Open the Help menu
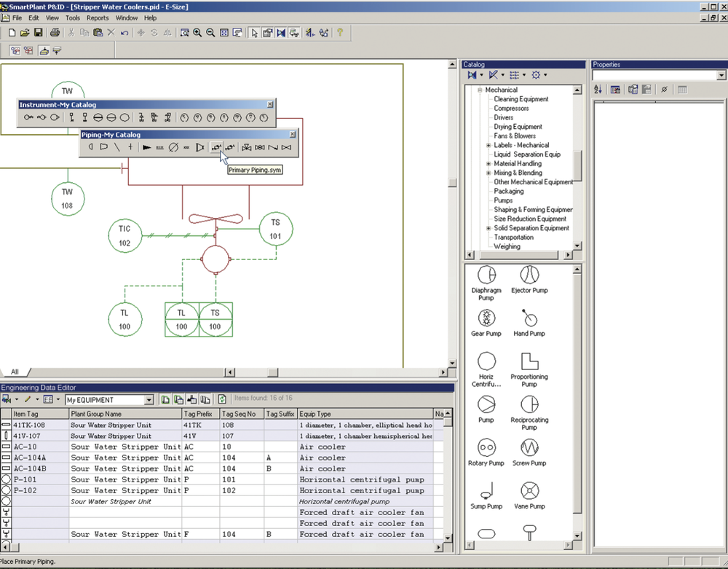Screen dimensions: 728x569 150,18
